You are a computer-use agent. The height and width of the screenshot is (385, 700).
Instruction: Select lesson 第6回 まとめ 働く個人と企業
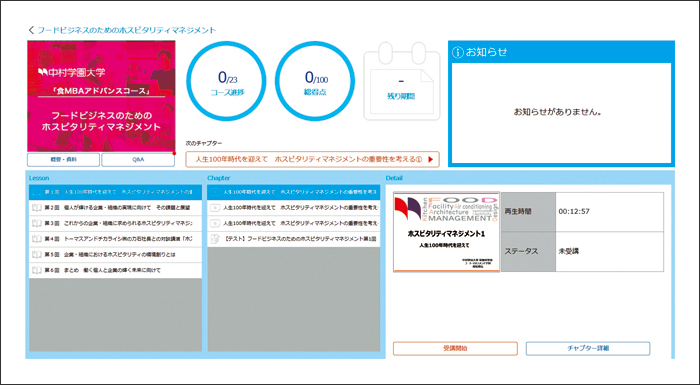click(x=115, y=270)
